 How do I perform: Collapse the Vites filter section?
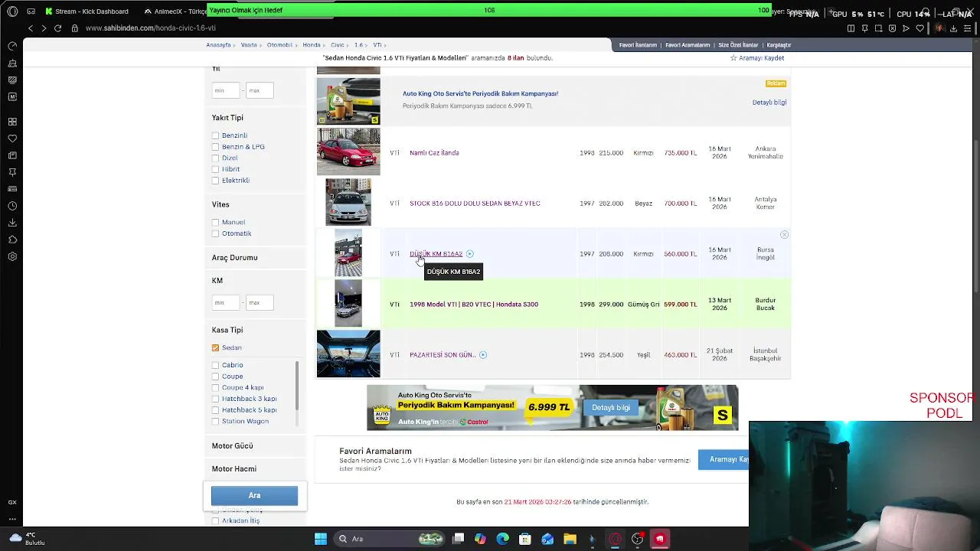click(220, 205)
